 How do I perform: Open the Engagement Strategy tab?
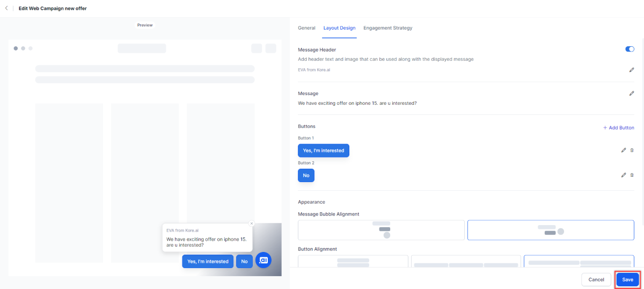tap(387, 28)
